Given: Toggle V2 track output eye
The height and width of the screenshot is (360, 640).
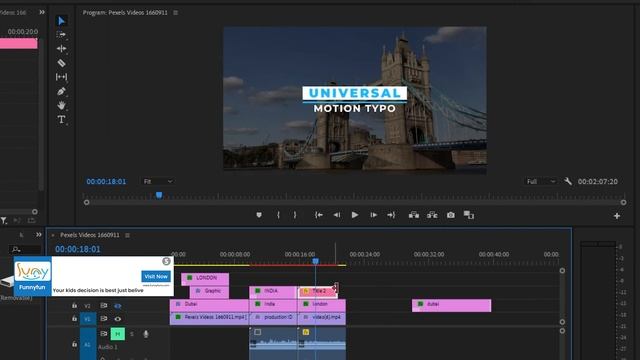Looking at the screenshot, I should click(118, 306).
